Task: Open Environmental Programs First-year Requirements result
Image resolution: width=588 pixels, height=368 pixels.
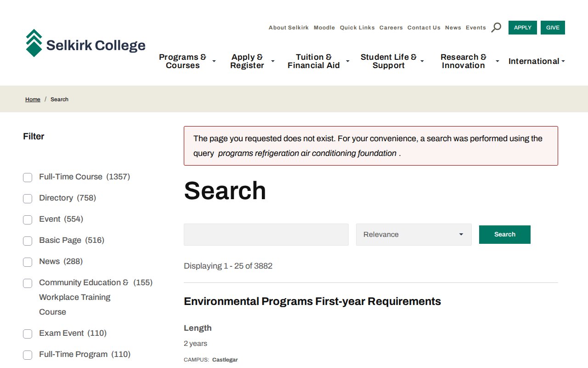Action: (x=312, y=301)
